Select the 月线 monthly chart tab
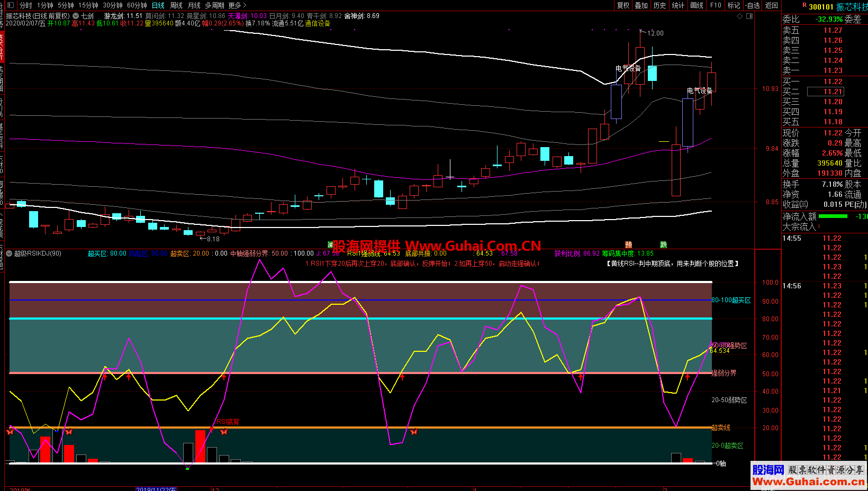This screenshot has height=491, width=868. coord(194,5)
